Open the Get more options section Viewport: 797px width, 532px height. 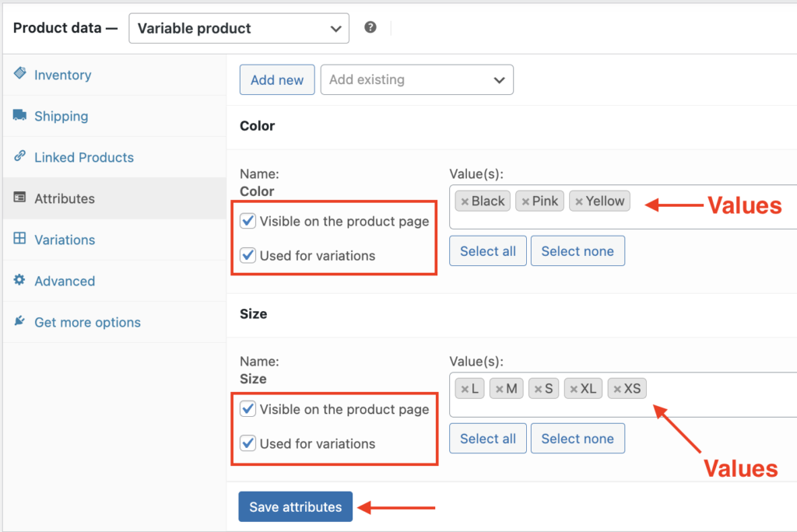point(87,322)
